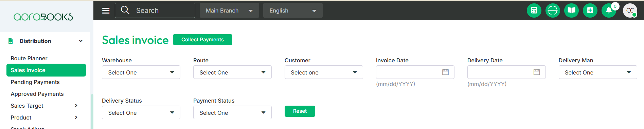
Task: Click the green plus add icon
Action: click(x=590, y=10)
